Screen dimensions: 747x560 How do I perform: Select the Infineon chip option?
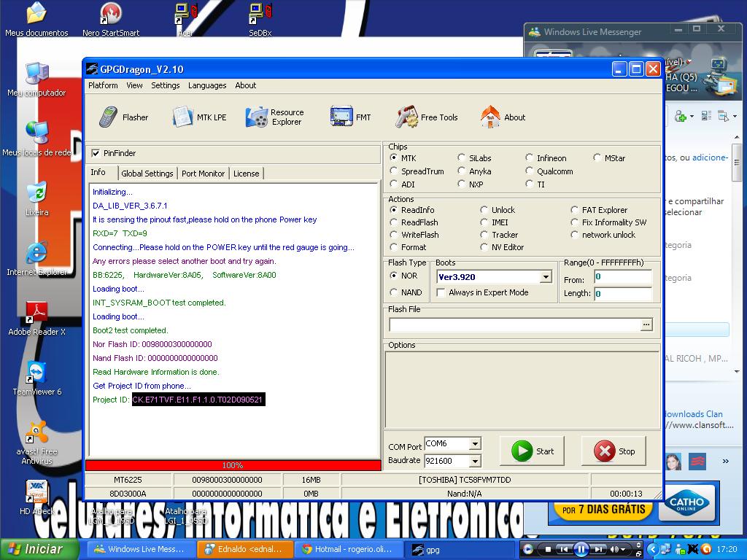point(529,157)
